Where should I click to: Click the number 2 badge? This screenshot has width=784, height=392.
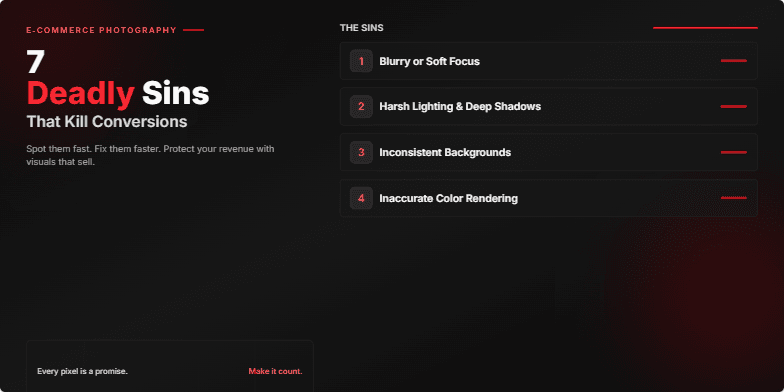[x=361, y=106]
